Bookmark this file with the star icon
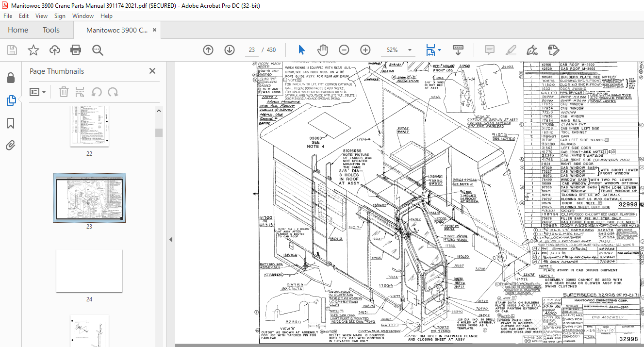Image resolution: width=644 pixels, height=347 pixels. [x=33, y=50]
